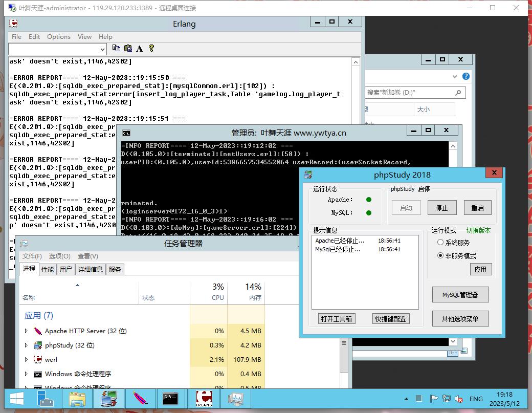The image size is (532, 413).
Task: Open the Erlang File menu
Action: pyautogui.click(x=16, y=37)
